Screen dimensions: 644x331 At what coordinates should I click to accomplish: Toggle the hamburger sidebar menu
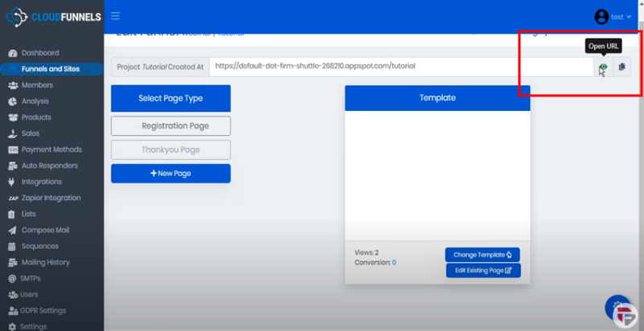pyautogui.click(x=116, y=16)
